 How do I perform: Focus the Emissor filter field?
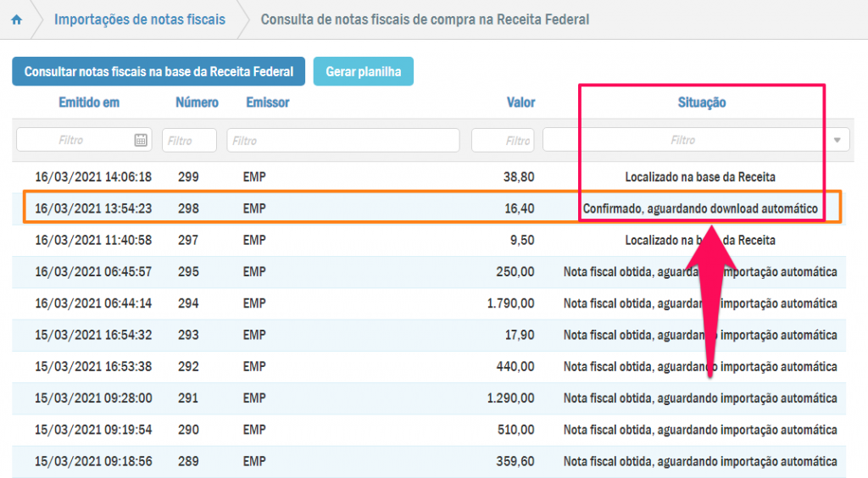pyautogui.click(x=342, y=140)
